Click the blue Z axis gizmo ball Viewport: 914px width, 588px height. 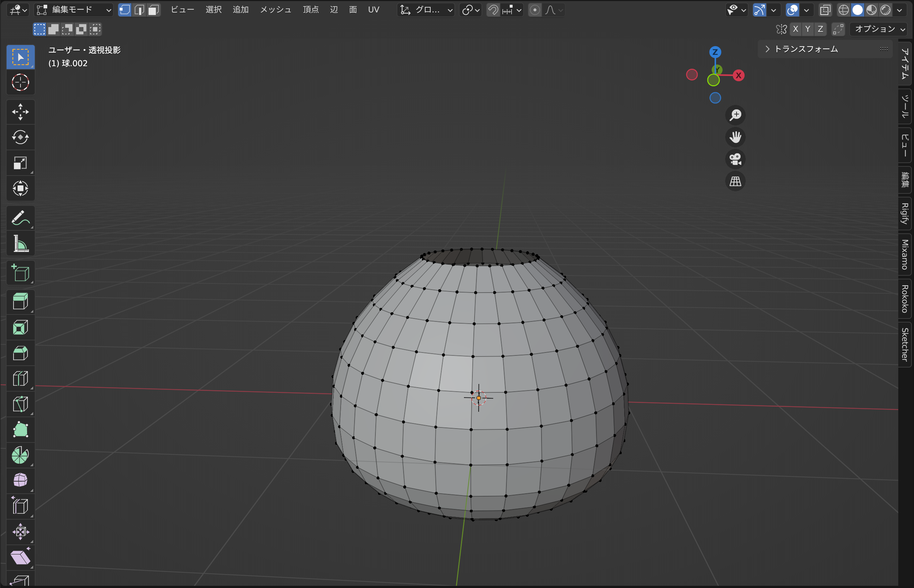(x=715, y=52)
